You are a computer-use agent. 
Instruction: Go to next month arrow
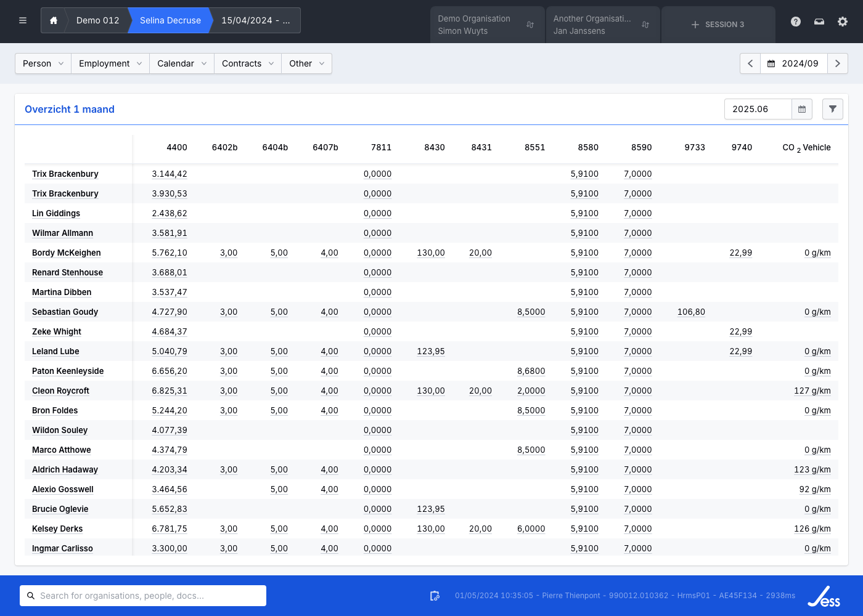pos(837,63)
